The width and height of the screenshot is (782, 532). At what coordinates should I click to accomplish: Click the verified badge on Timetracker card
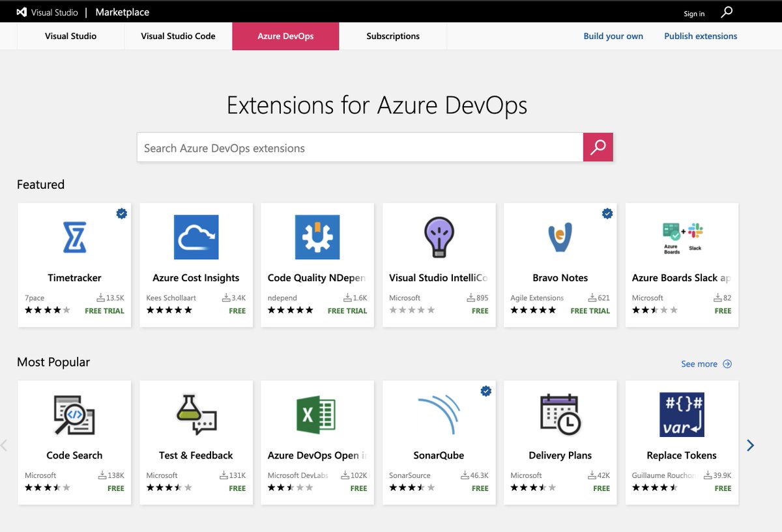121,213
